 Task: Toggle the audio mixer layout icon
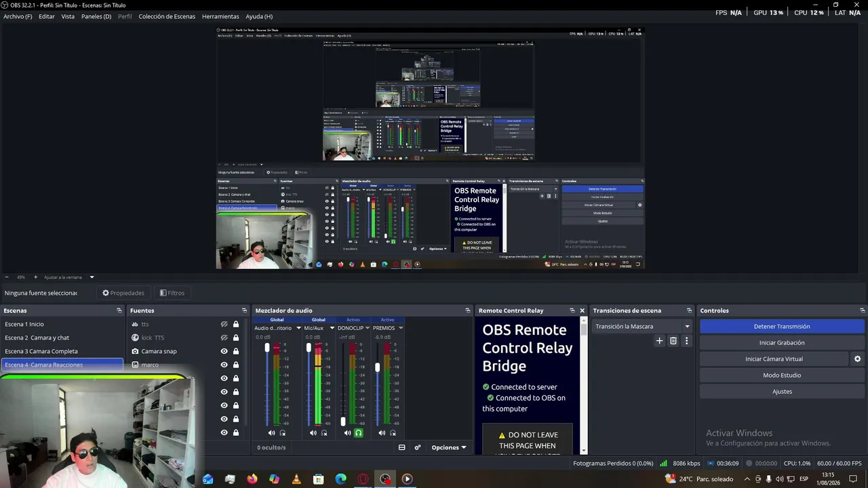coord(401,447)
